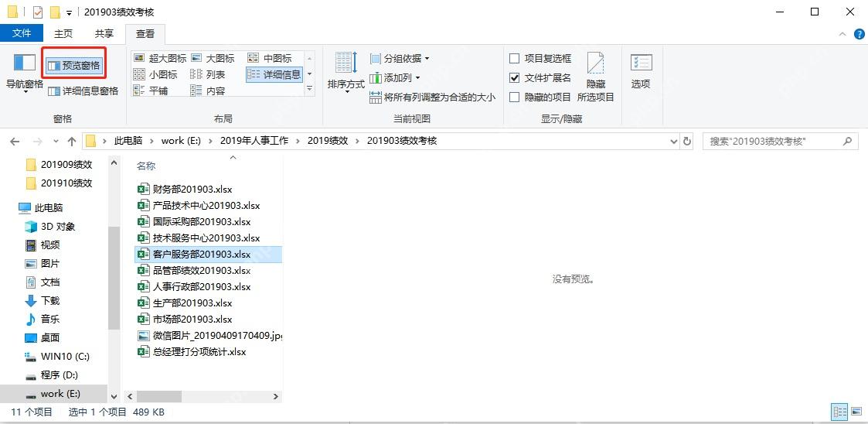Select the image 微信图片_20190409170409.jpg

click(x=210, y=335)
